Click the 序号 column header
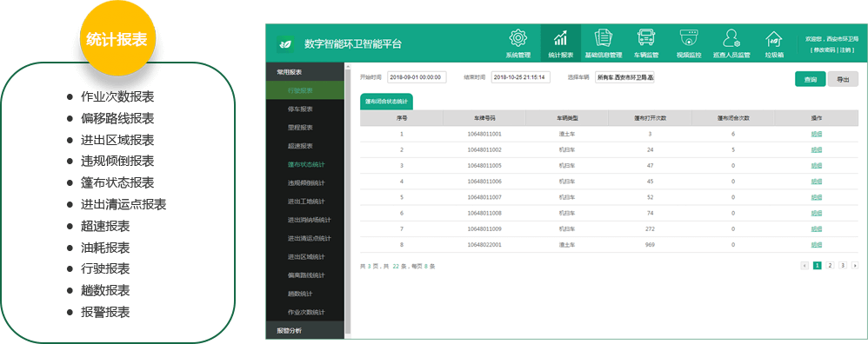868x344 pixels. pos(402,118)
